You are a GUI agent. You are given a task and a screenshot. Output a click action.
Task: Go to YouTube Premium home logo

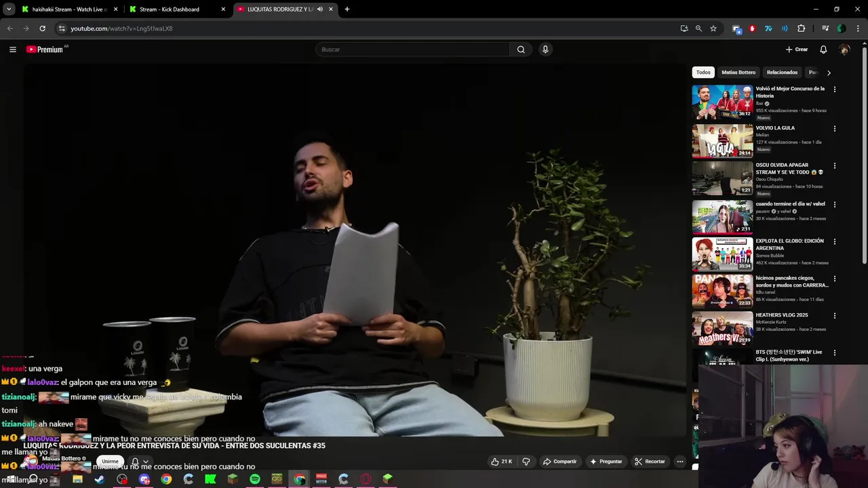45,49
